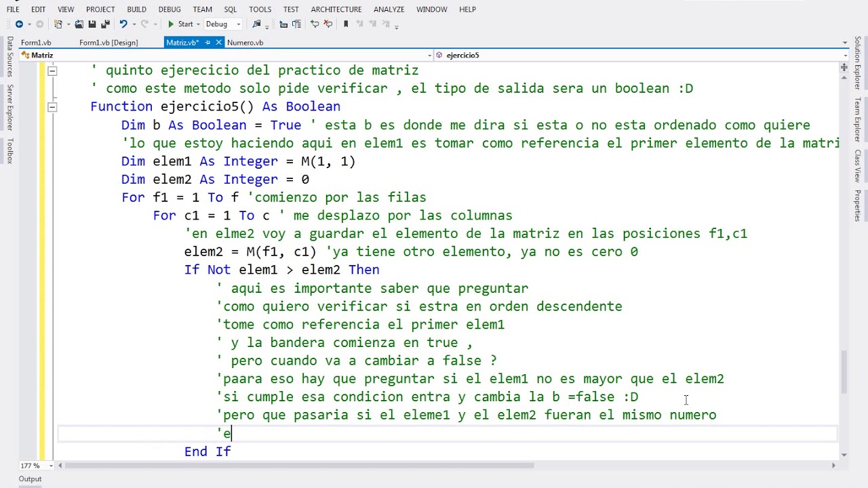Close the Matriz.vb tab
Screen dimensions: 868x488
coord(218,42)
